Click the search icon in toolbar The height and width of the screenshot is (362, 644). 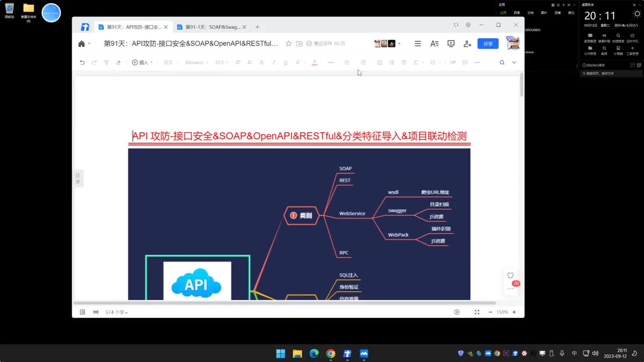(502, 62)
